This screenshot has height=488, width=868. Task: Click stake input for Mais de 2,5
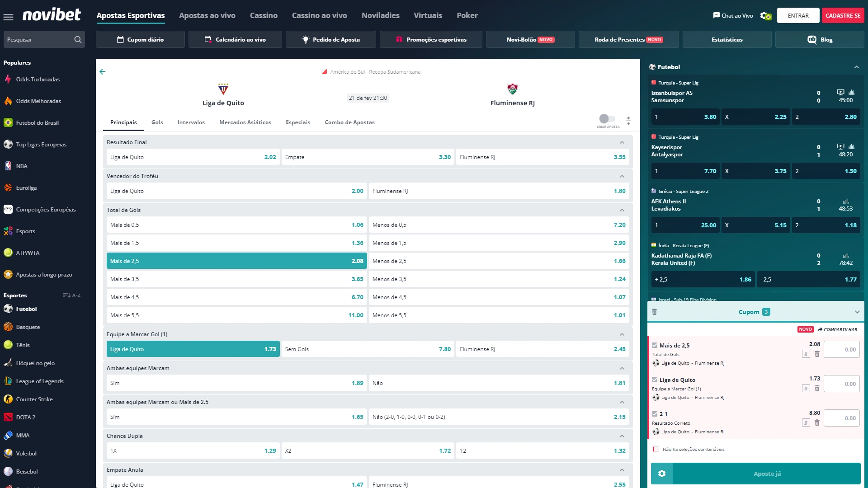[841, 350]
